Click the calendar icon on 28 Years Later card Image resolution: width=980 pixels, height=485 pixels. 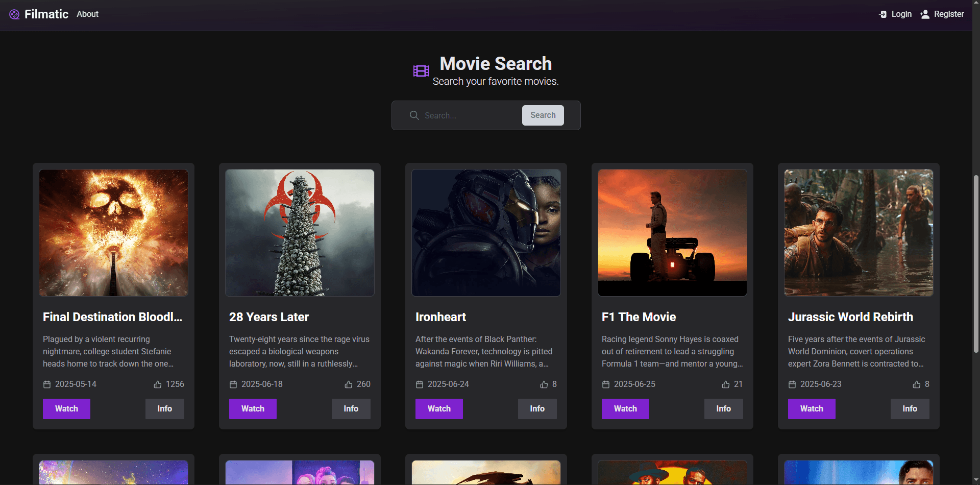[x=233, y=384]
